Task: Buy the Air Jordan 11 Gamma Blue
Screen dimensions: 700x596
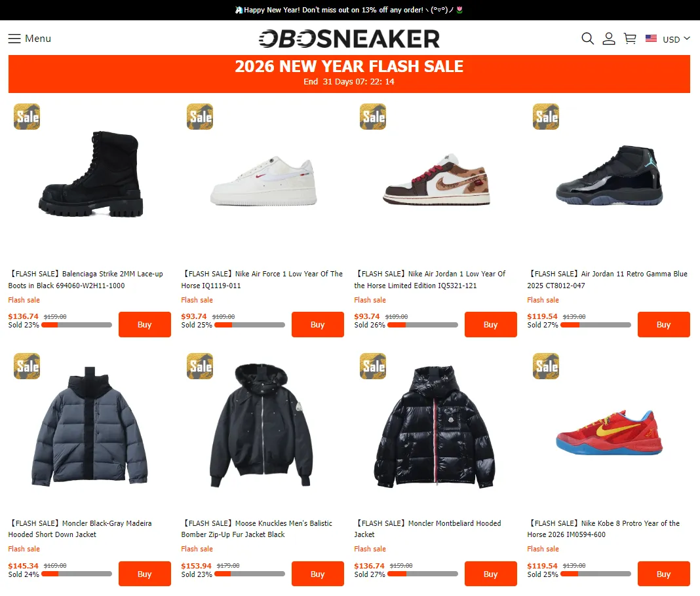Action: tap(663, 325)
